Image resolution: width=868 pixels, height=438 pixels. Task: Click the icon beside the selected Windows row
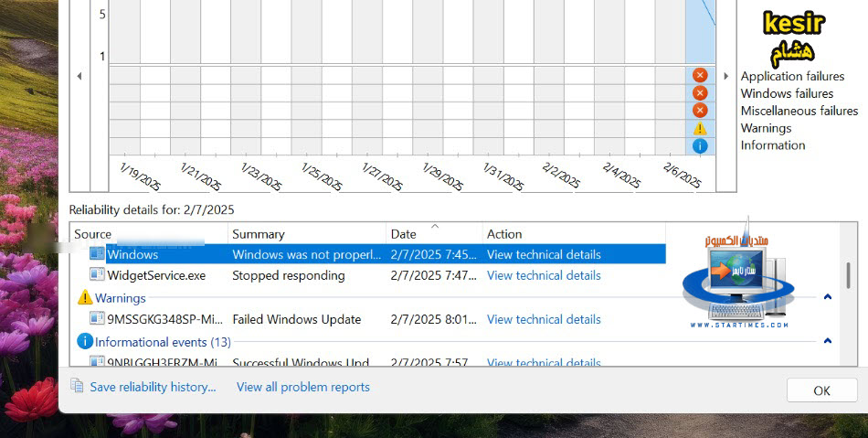pyautogui.click(x=98, y=253)
